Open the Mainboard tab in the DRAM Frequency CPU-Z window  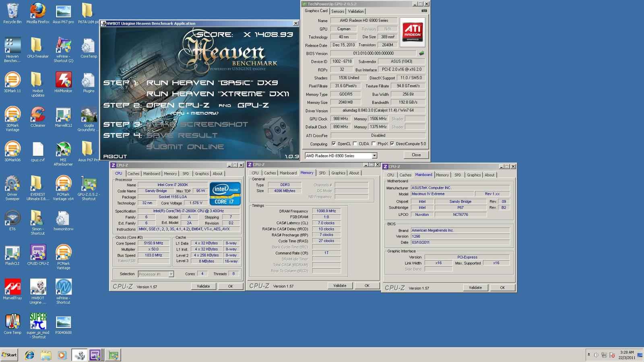point(288,173)
